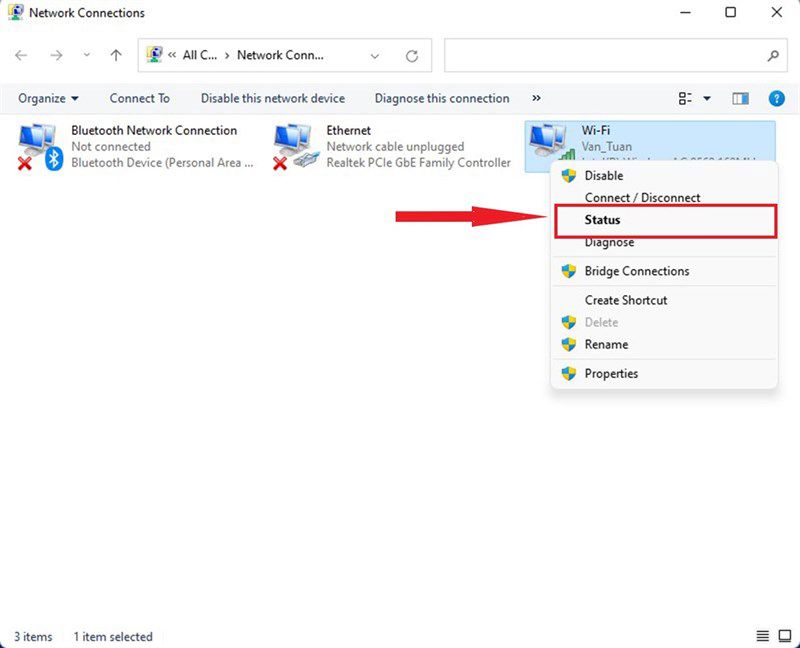Click the Bluetooth Network Connection name
This screenshot has width=800, height=648.
point(154,131)
